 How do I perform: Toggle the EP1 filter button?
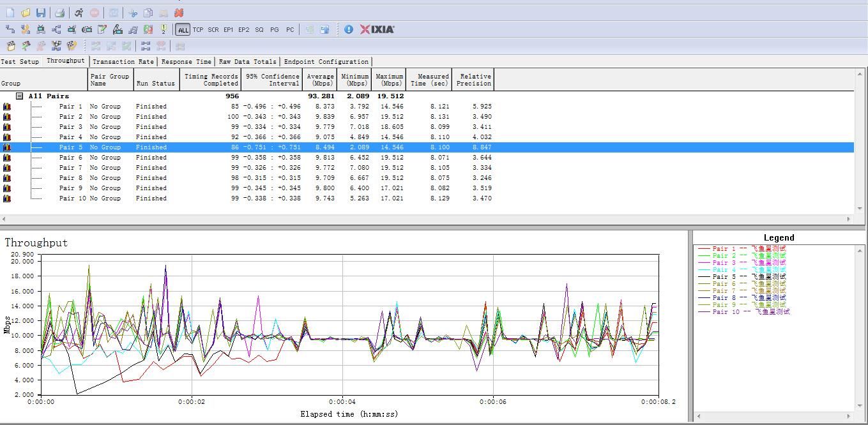click(x=229, y=29)
